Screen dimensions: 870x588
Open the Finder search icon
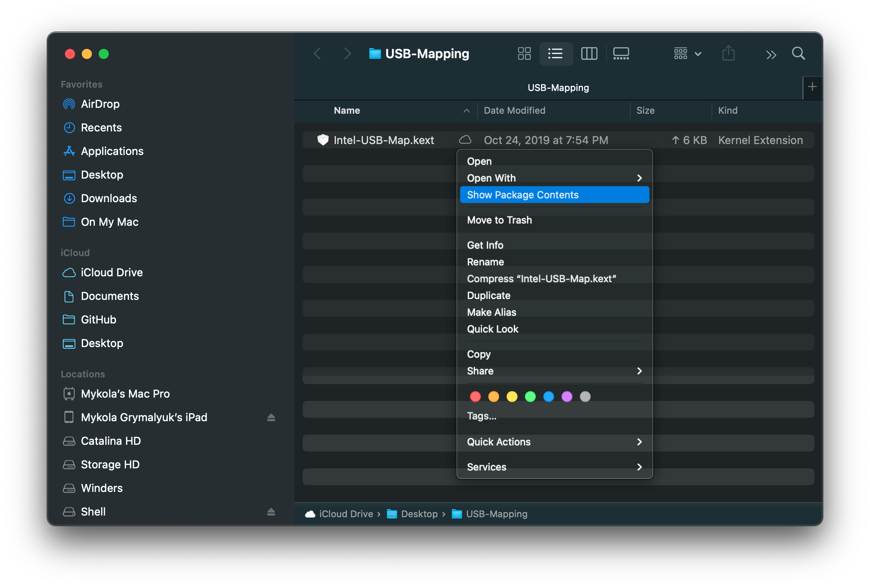pos(798,53)
